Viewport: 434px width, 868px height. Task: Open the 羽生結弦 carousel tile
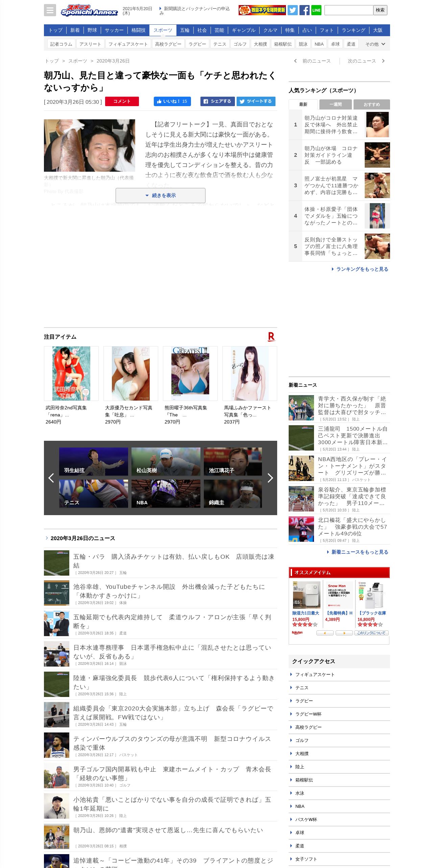94,462
